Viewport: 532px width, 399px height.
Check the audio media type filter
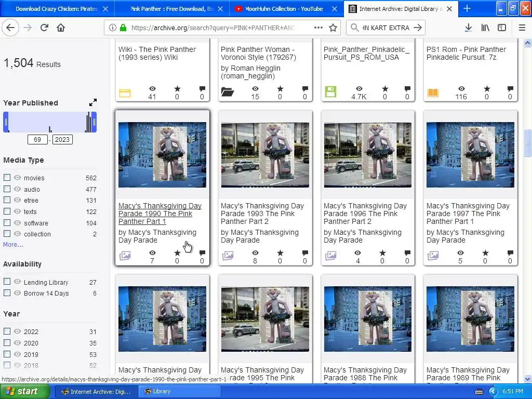(7, 189)
